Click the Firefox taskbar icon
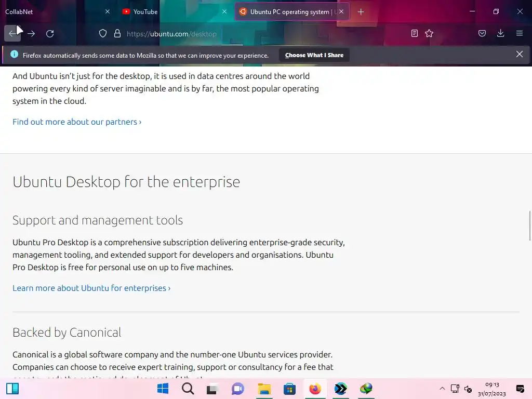The image size is (532, 399). coord(315,389)
